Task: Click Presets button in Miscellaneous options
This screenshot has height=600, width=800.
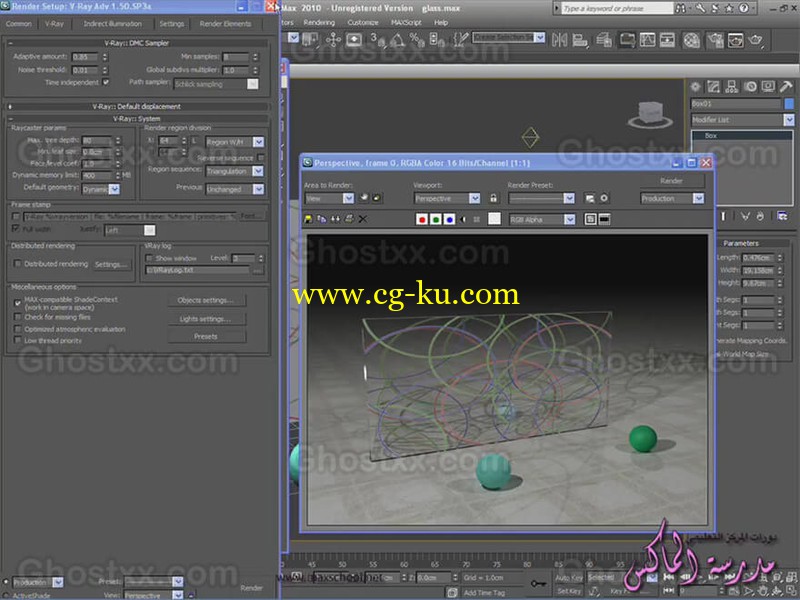Action: 206,337
